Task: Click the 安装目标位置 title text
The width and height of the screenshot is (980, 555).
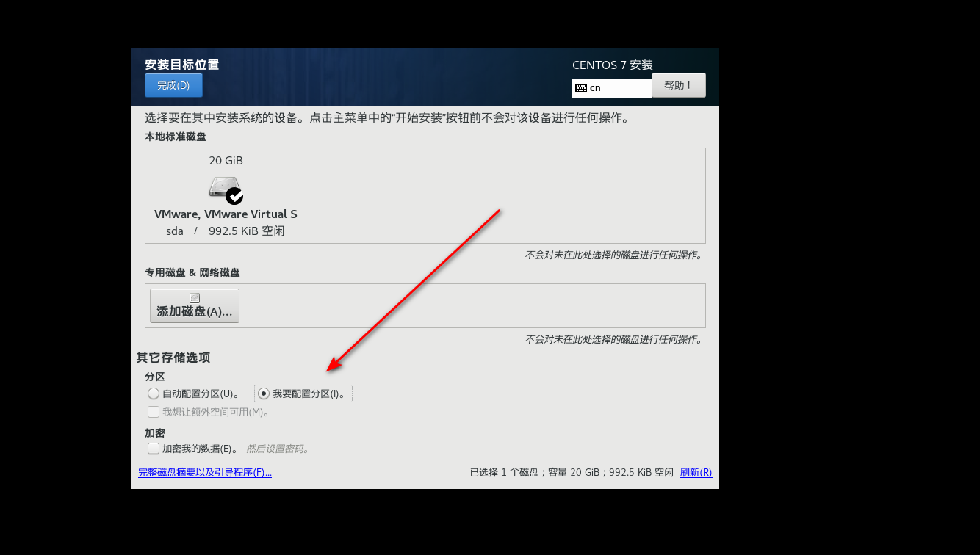Action: (x=181, y=65)
